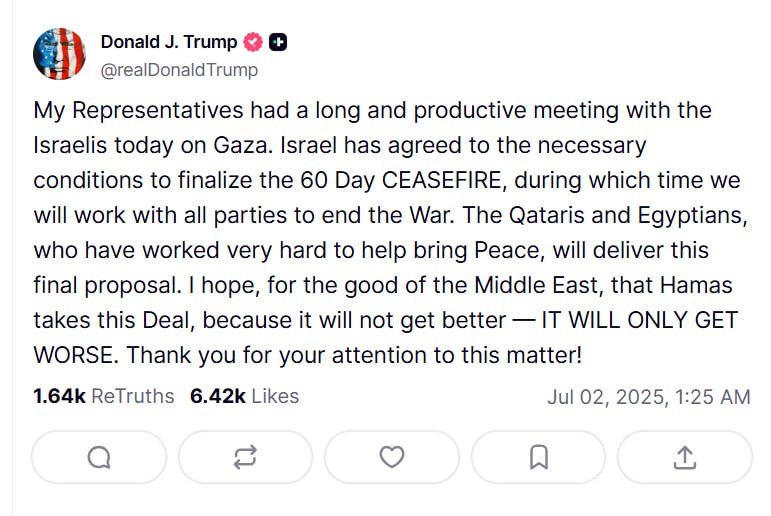
Task: Click the black plus badge beside the name
Action: (279, 42)
